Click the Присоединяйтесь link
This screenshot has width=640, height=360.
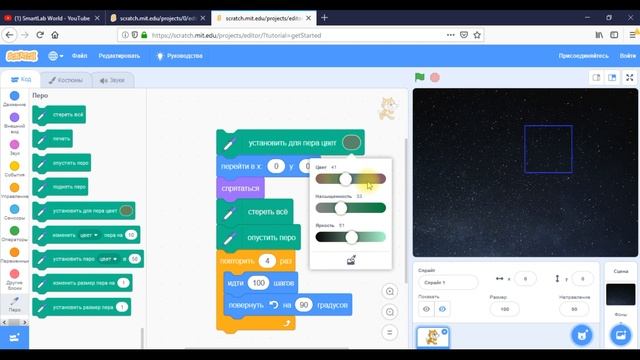click(584, 56)
